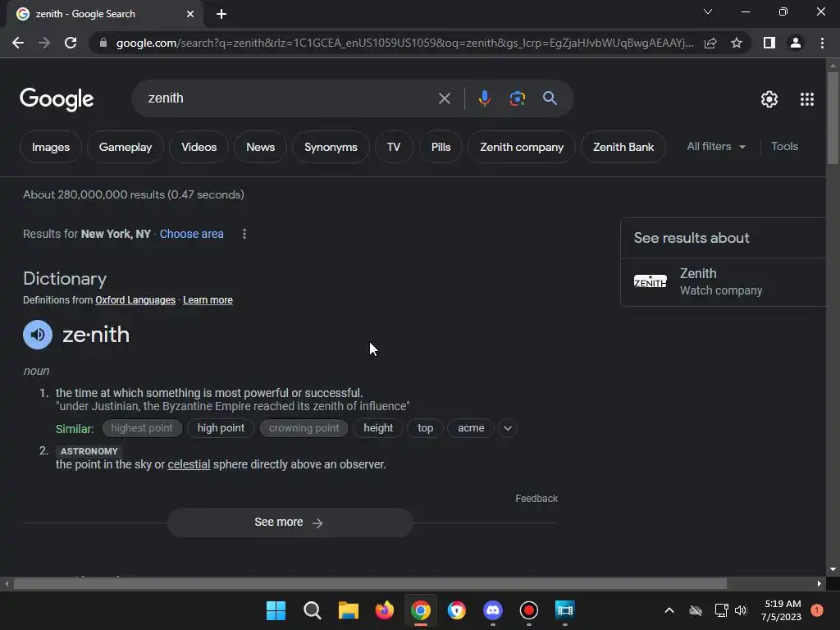The height and width of the screenshot is (630, 840).
Task: Open the notification center badge
Action: point(817,609)
